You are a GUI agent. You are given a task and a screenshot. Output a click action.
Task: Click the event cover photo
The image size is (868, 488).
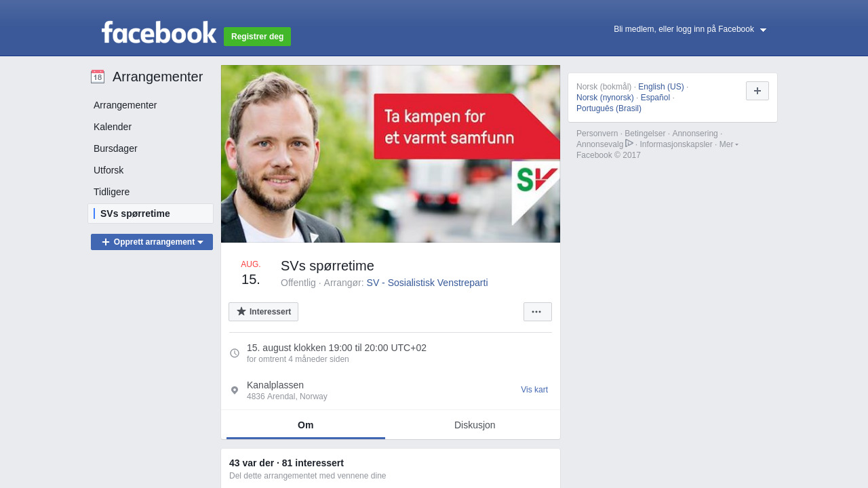click(x=391, y=154)
